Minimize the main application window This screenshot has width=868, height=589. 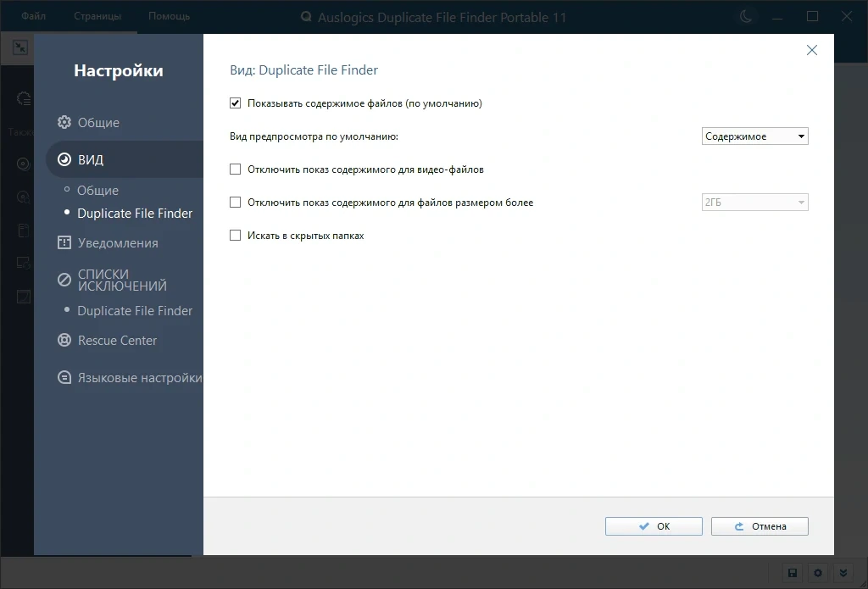780,17
